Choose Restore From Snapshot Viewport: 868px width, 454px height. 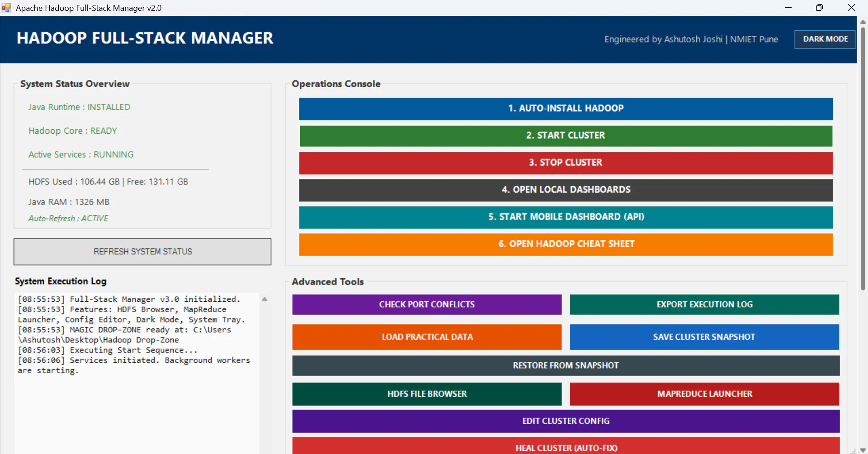click(566, 365)
